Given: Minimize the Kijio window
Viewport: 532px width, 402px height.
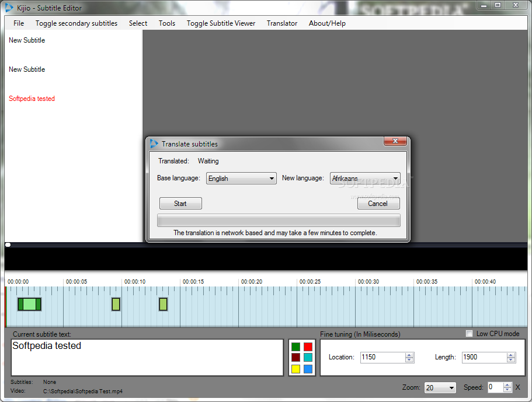Looking at the screenshot, I should 484,5.
